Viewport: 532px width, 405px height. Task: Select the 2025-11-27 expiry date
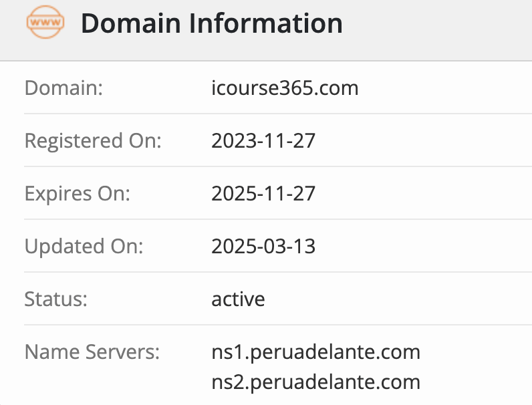click(263, 194)
